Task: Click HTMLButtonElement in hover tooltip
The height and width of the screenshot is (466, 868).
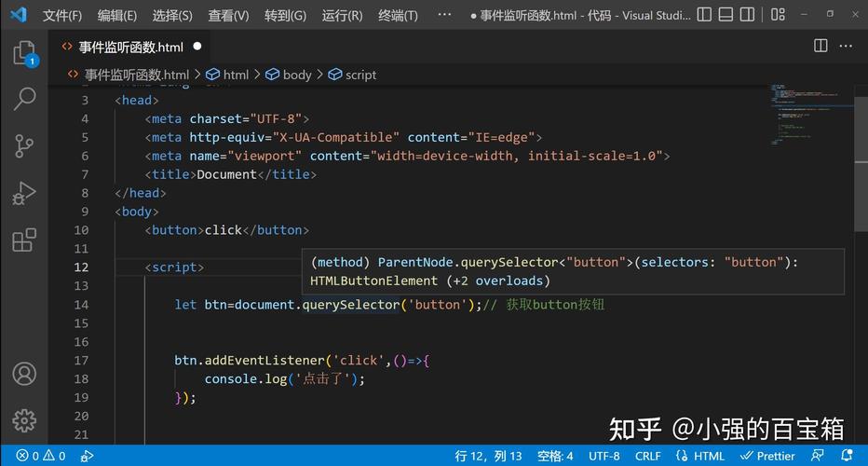Action: coord(373,281)
